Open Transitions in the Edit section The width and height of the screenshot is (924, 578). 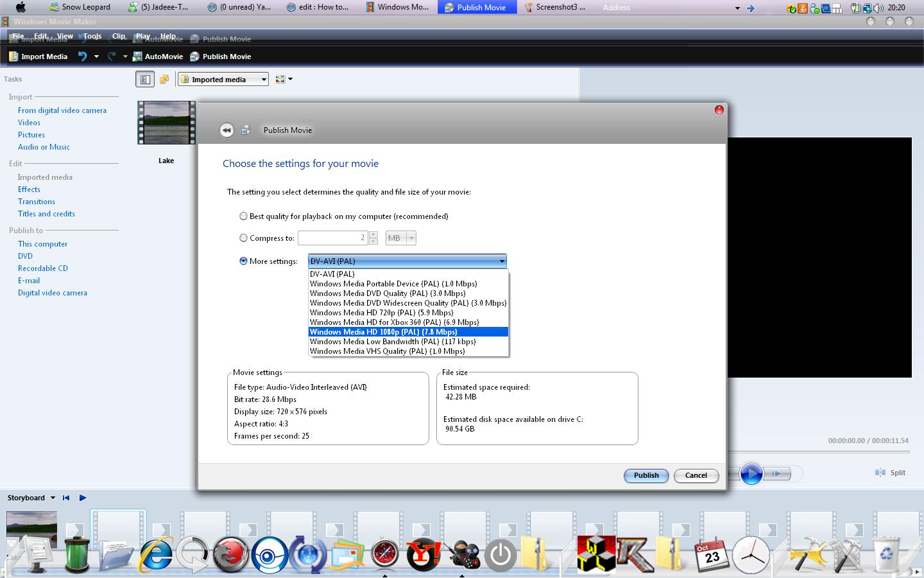(37, 202)
